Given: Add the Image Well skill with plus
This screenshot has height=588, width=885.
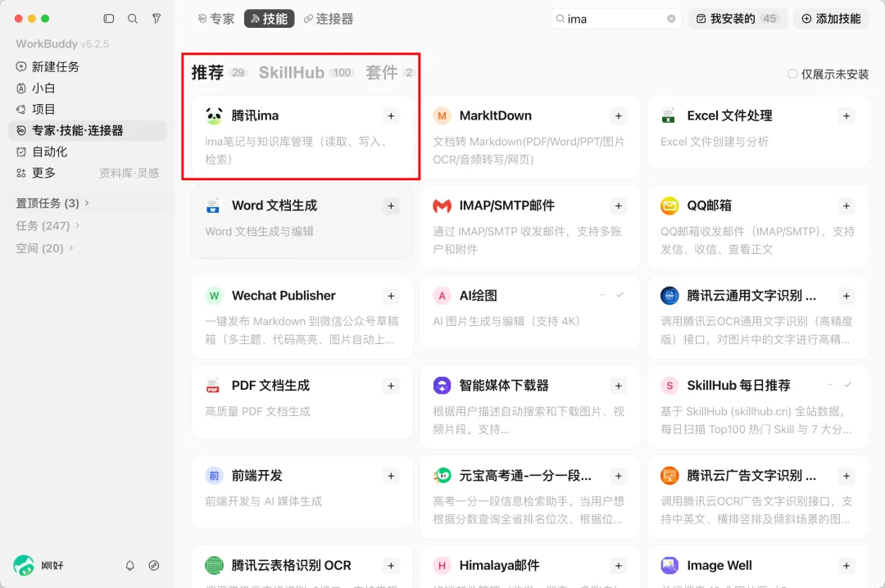Looking at the screenshot, I should click(x=846, y=565).
